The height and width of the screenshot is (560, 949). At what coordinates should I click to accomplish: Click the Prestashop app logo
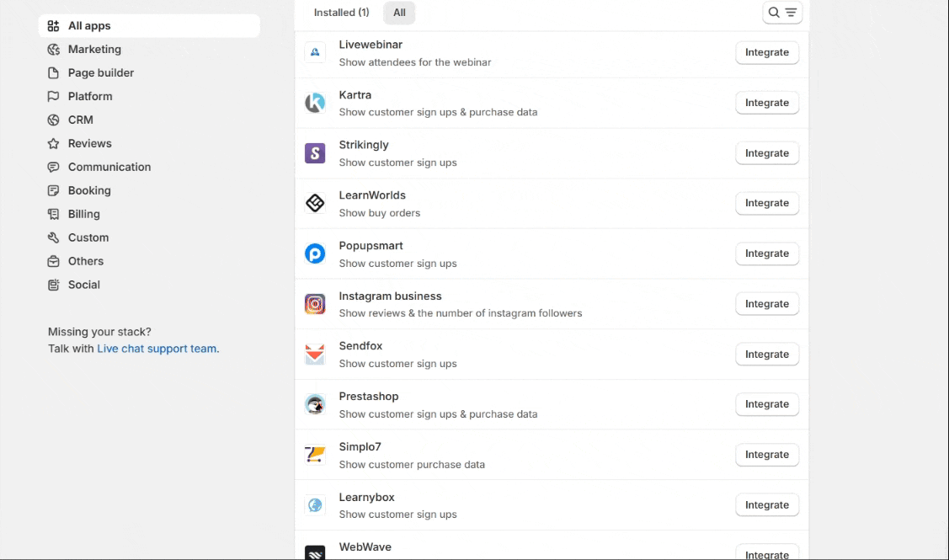(315, 404)
